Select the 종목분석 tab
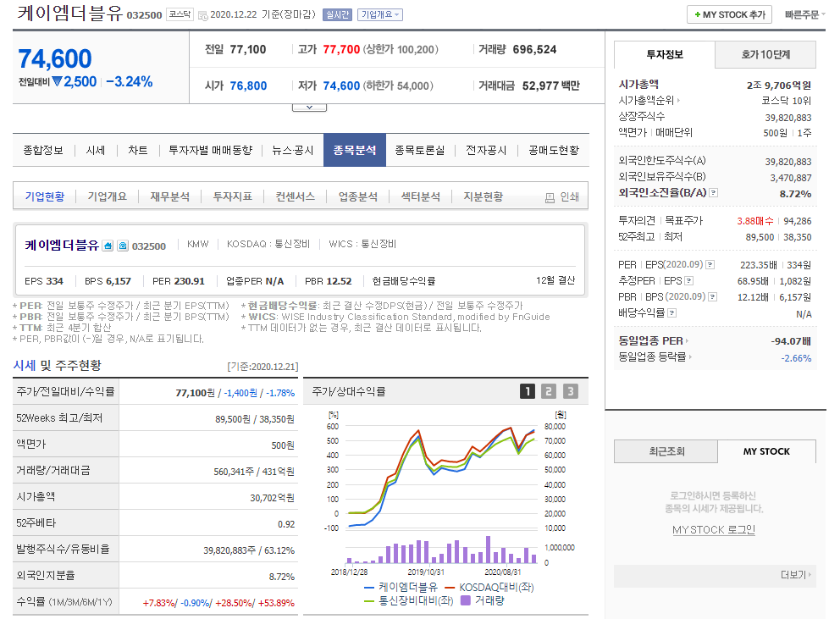This screenshot has height=619, width=840. click(355, 150)
